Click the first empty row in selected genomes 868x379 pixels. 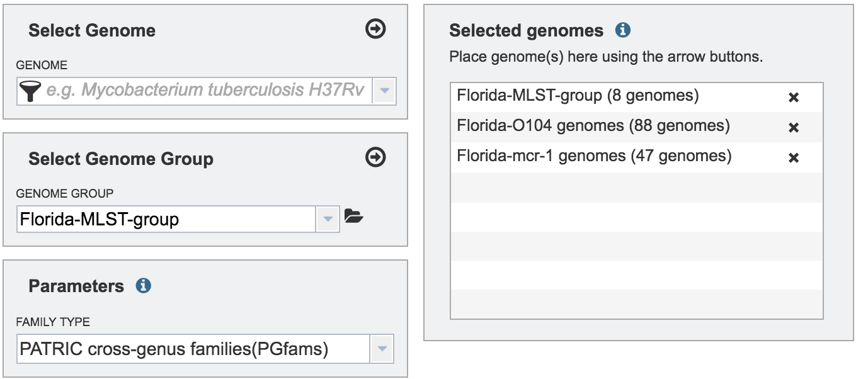[637, 188]
